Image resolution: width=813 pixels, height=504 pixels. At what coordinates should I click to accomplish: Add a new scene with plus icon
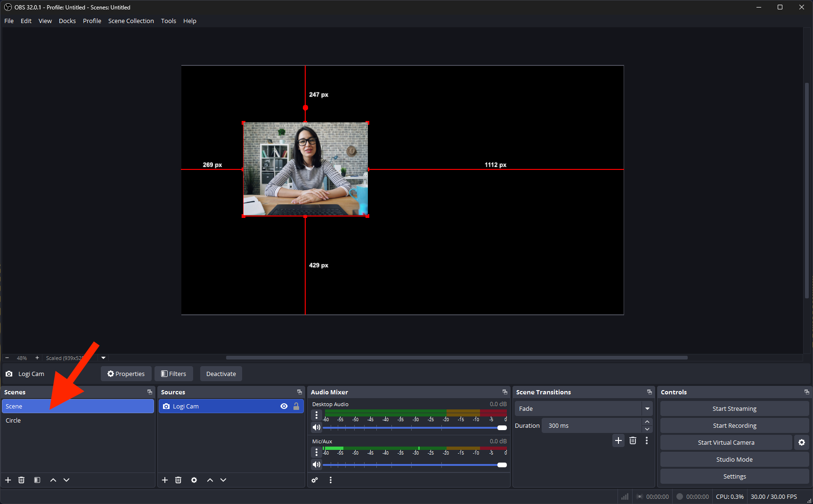coord(8,480)
